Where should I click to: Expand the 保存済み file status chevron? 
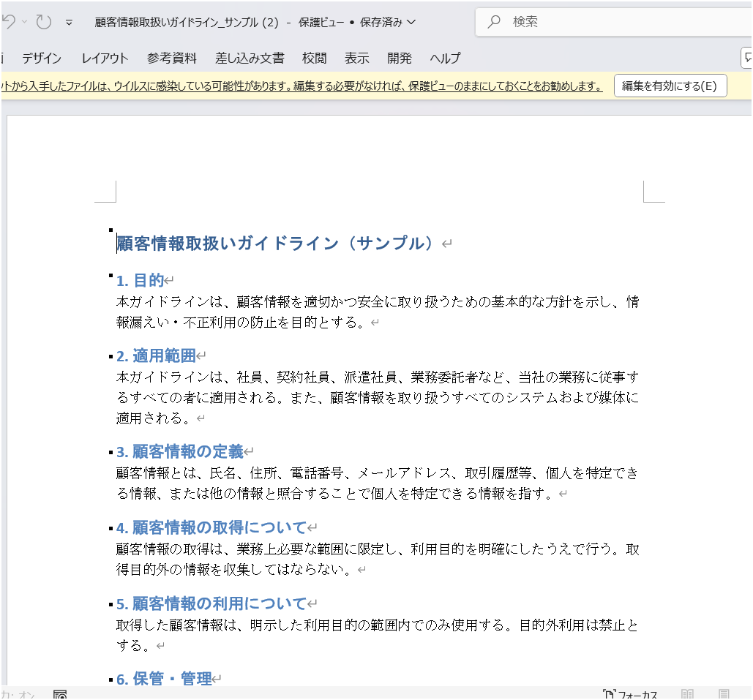[411, 22]
